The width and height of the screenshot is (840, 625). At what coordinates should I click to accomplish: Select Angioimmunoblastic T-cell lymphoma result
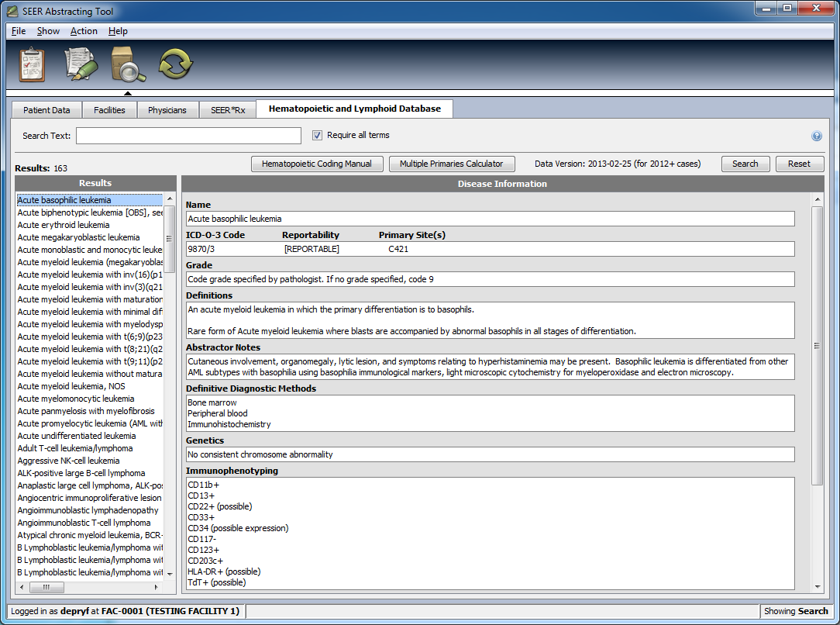point(89,523)
